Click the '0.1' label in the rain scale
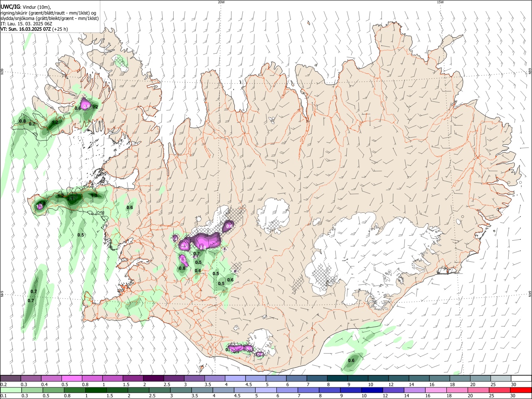 [3, 396]
